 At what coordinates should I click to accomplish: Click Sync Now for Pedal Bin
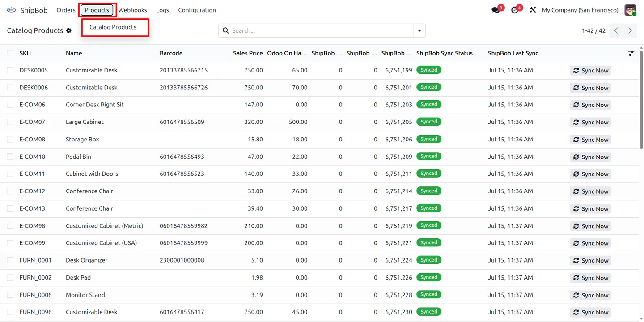[x=590, y=157]
